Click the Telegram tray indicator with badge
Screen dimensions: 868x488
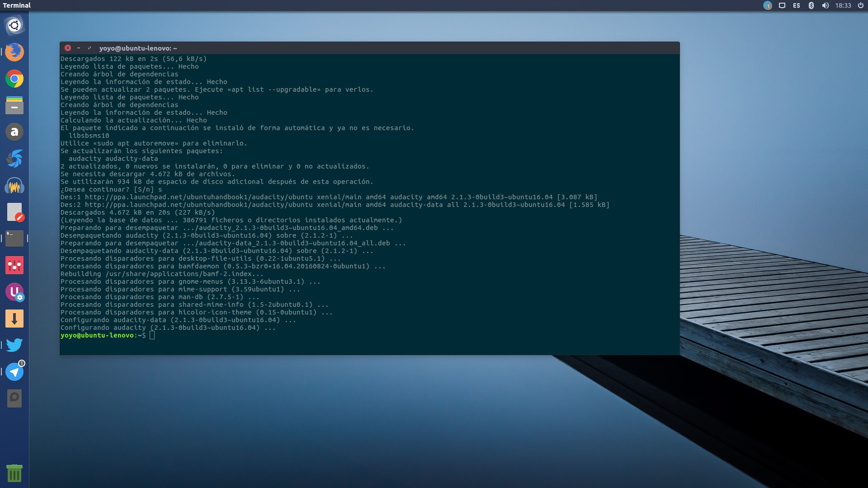point(768,5)
